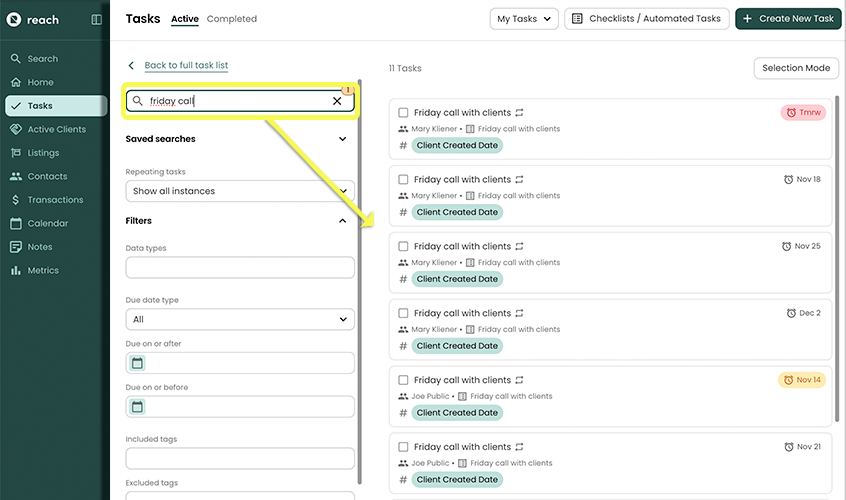Click Create New Task button
The height and width of the screenshot is (500, 846).
pyautogui.click(x=787, y=19)
